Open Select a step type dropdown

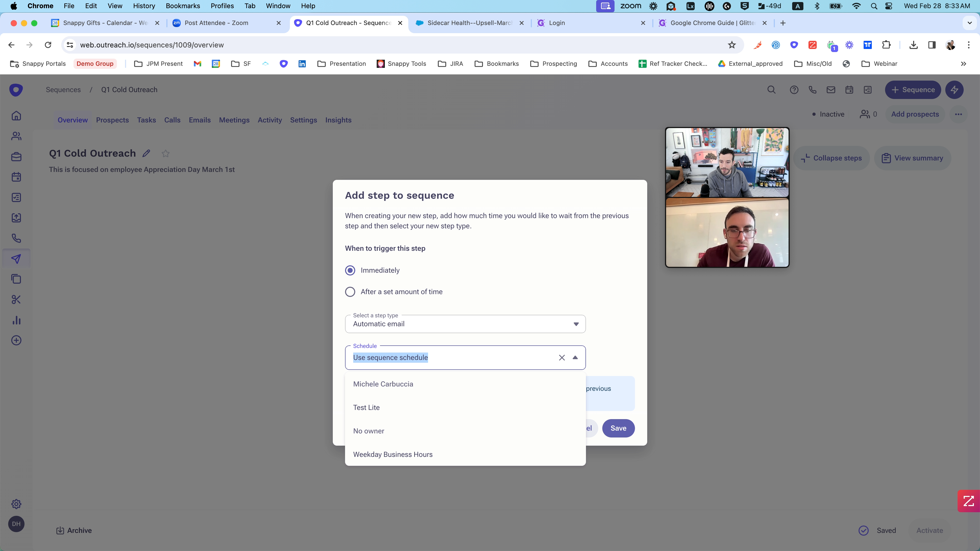pos(465,324)
